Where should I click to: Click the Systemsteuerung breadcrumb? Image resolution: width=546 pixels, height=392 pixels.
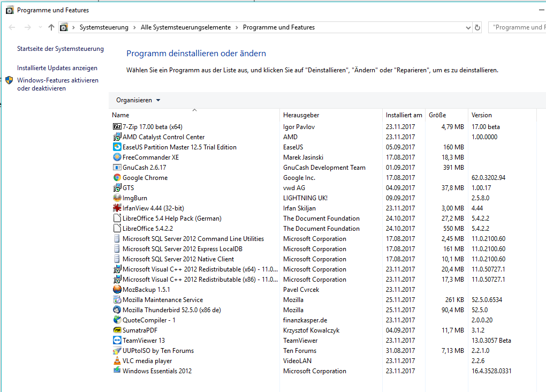[104, 27]
